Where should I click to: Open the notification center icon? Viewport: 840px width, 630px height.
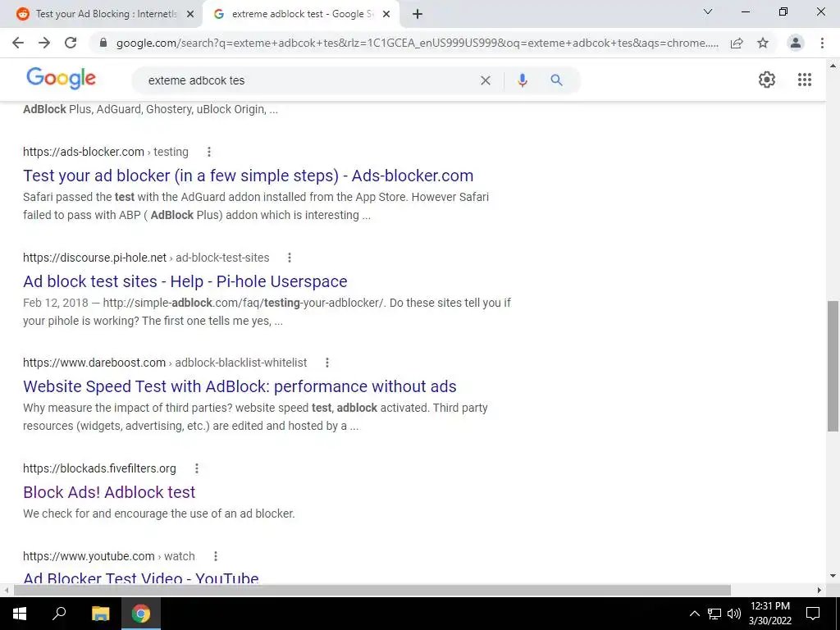tap(813, 614)
